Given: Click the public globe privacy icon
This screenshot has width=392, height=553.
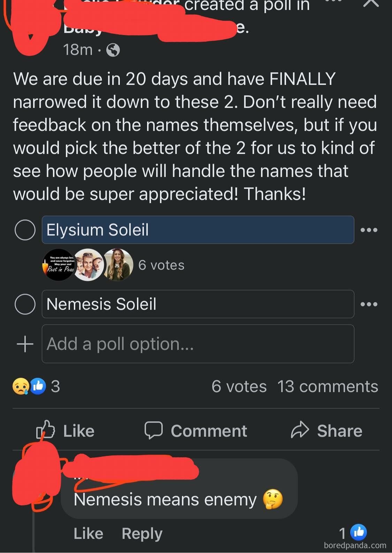Looking at the screenshot, I should tap(113, 50).
